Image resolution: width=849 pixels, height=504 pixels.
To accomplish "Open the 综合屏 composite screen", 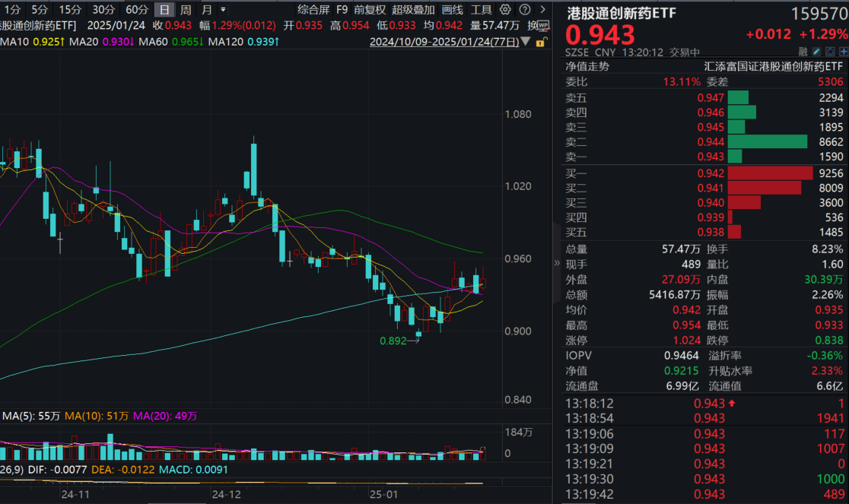I will pyautogui.click(x=314, y=10).
